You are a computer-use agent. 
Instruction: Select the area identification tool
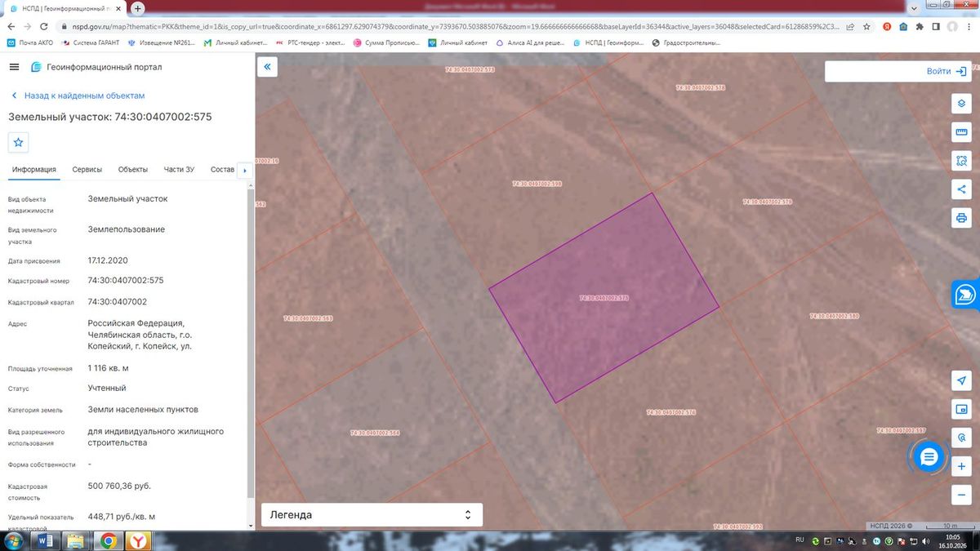[x=961, y=161]
